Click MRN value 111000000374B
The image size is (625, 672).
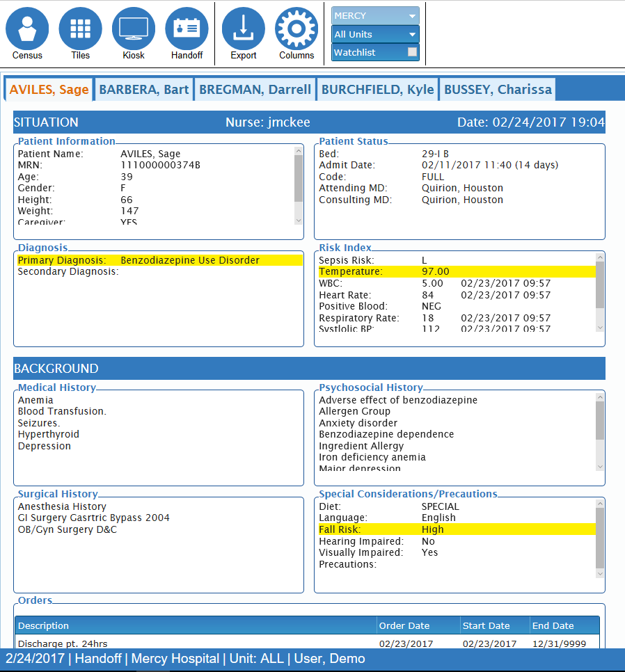[x=160, y=165]
